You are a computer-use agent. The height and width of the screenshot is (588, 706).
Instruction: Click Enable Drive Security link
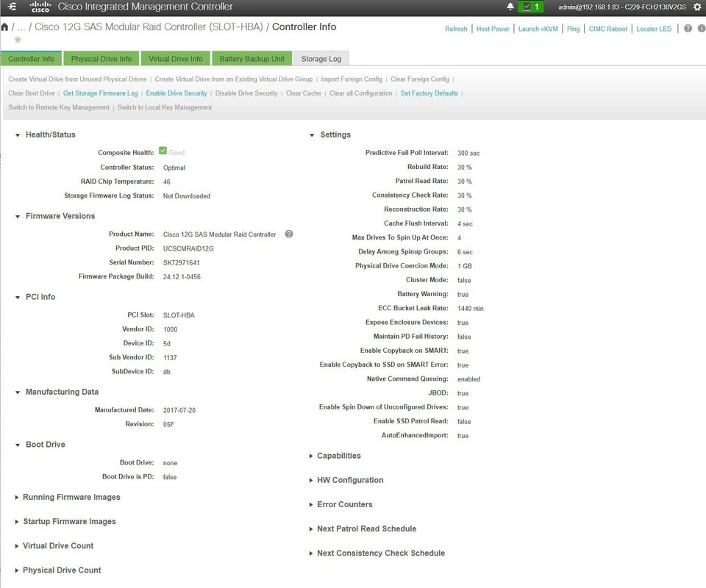click(176, 93)
